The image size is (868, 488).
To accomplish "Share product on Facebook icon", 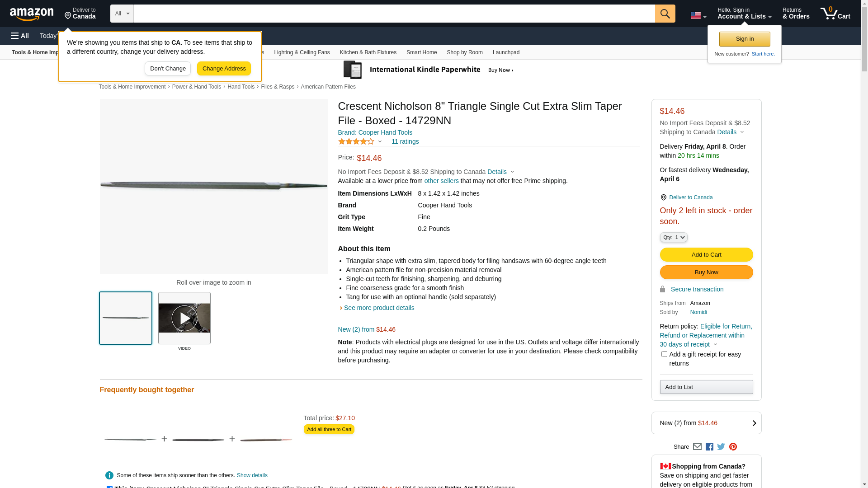I will coord(709,447).
